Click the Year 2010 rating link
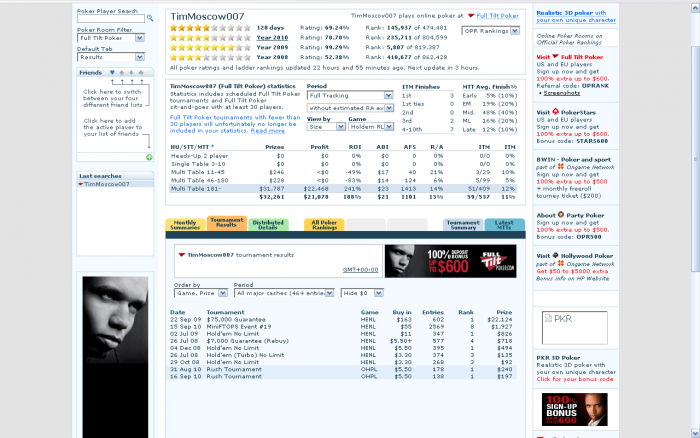700x438 pixels. [272, 38]
